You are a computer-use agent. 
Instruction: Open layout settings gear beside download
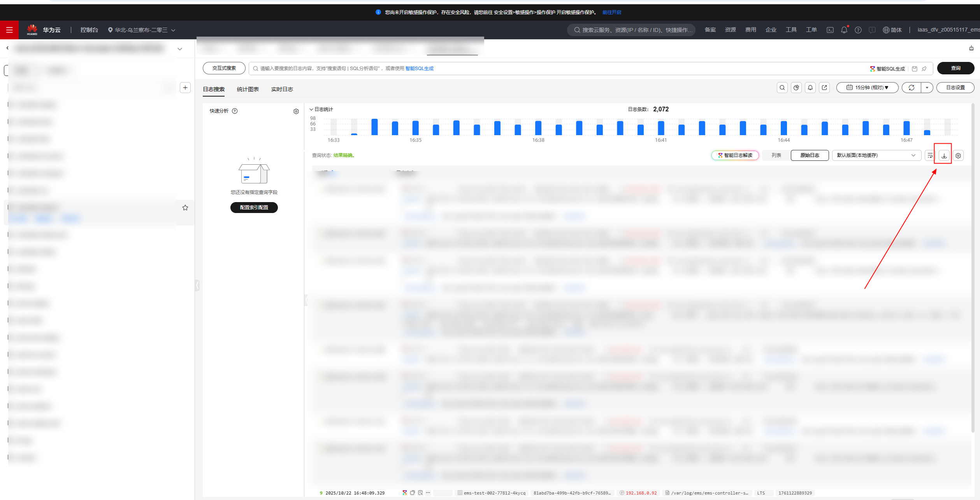958,155
